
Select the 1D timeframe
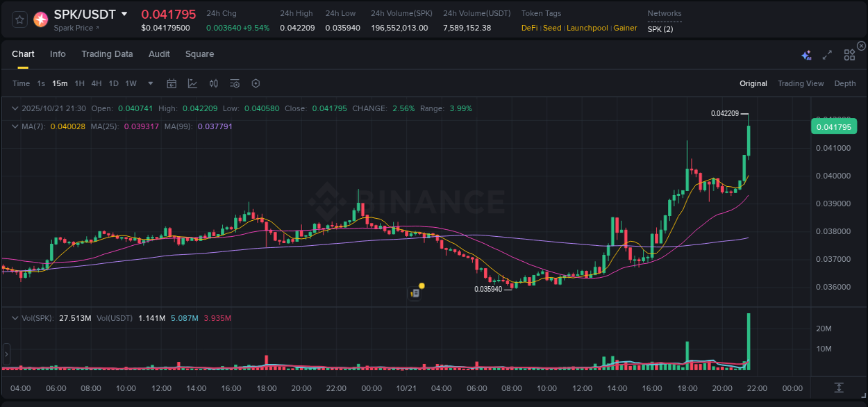coord(113,83)
